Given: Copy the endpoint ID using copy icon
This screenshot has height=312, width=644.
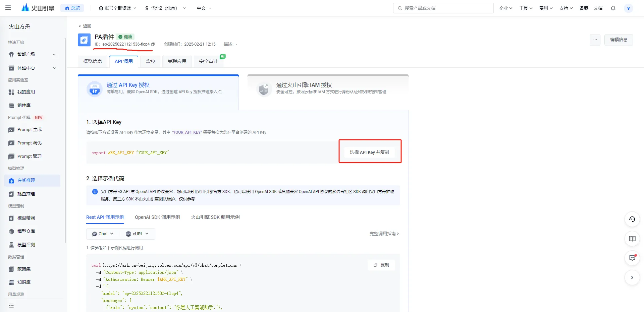Looking at the screenshot, I should click(x=153, y=44).
